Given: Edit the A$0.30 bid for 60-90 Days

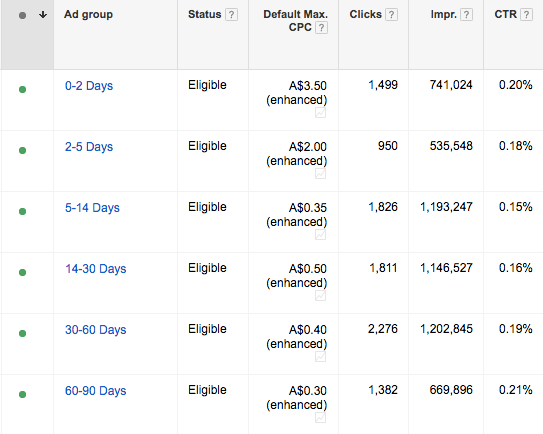Looking at the screenshot, I should (x=308, y=390).
